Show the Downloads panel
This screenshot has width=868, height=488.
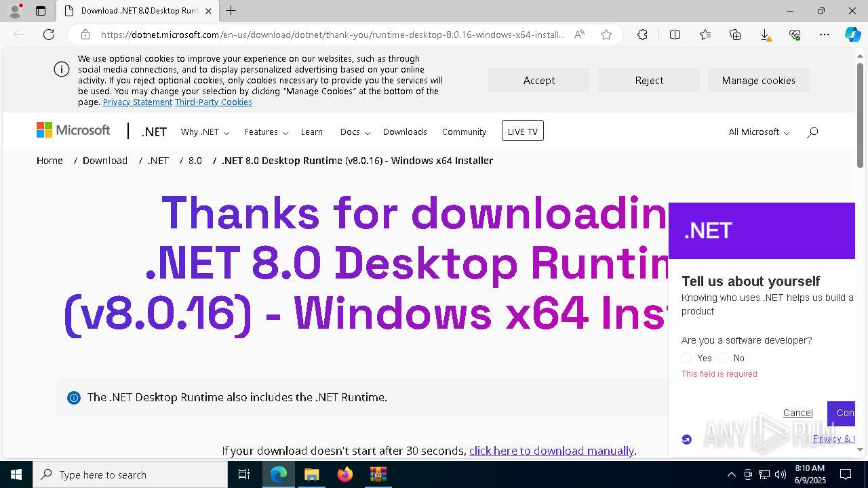(765, 35)
